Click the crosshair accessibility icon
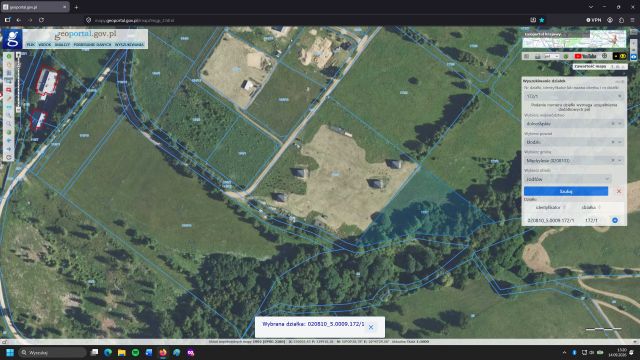This screenshot has height=360, width=640. tap(604, 56)
